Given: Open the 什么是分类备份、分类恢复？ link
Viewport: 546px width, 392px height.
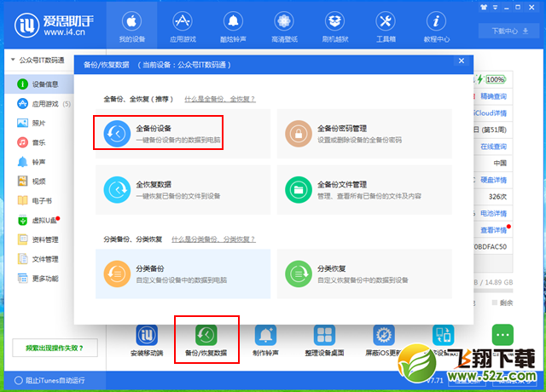Looking at the screenshot, I should (x=213, y=239).
